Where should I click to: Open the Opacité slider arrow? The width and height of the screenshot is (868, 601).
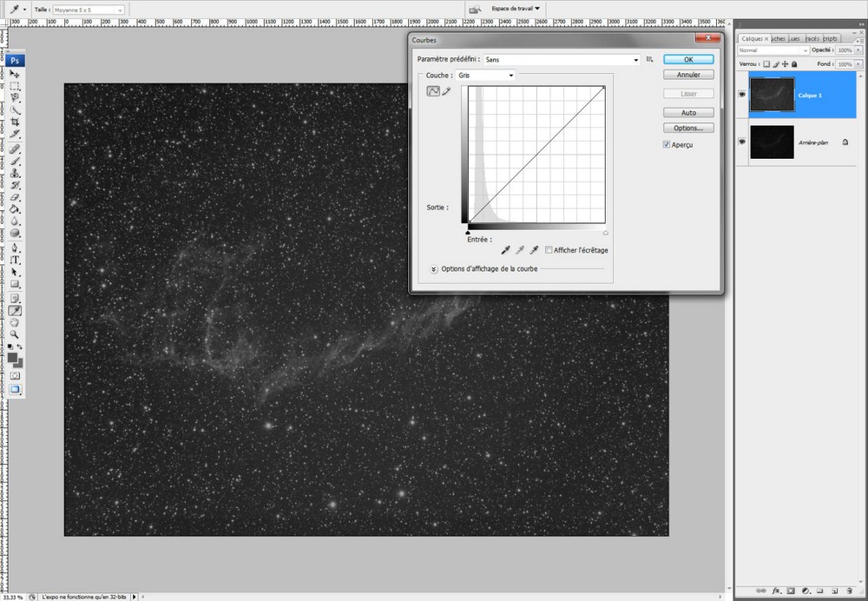tap(858, 50)
